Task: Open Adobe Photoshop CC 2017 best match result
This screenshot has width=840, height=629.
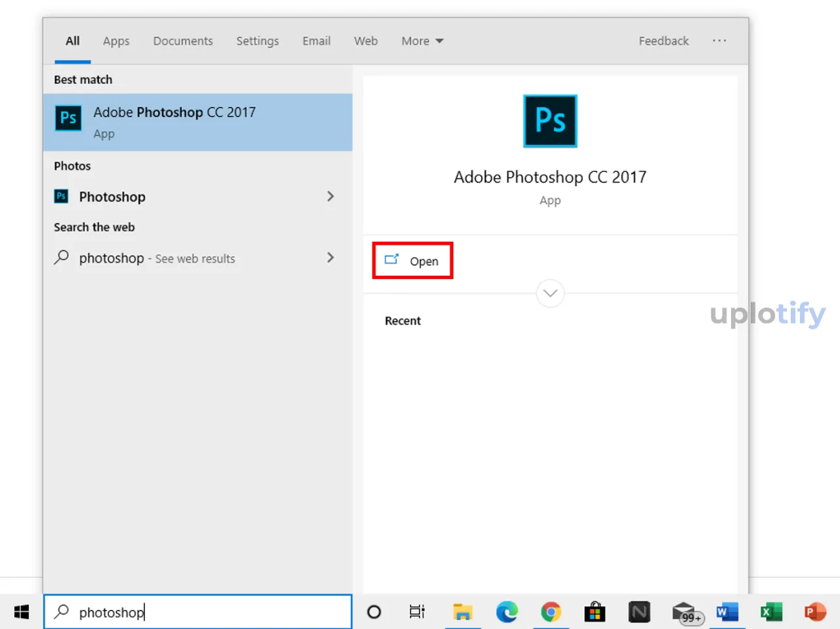Action: pos(198,122)
